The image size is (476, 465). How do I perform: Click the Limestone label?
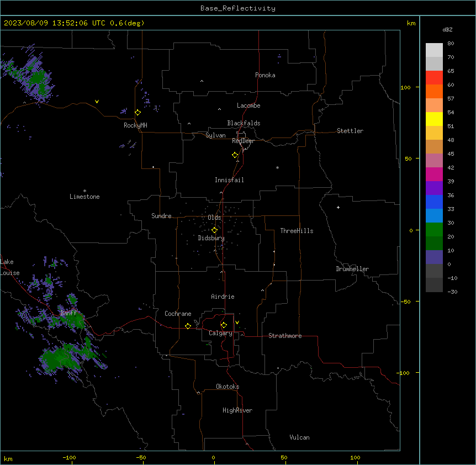click(84, 197)
